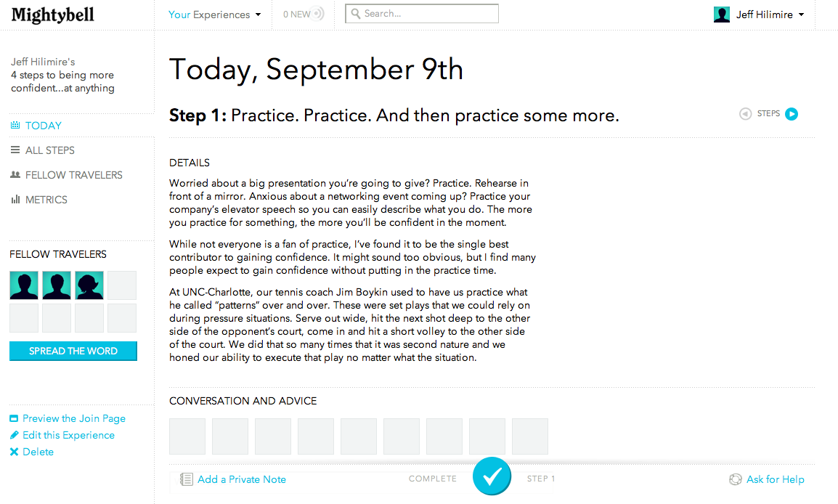The width and height of the screenshot is (838, 504).
Task: Open the Preview the Join Page link
Action: coord(74,418)
